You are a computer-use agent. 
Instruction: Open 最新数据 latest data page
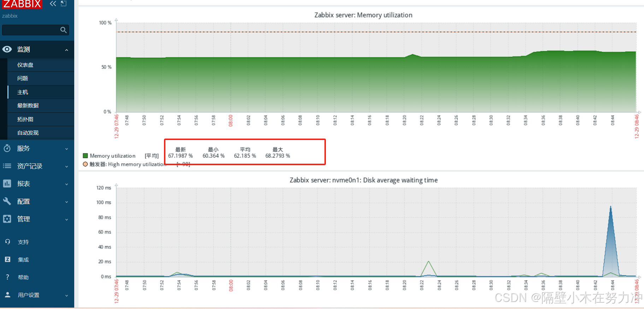point(41,106)
